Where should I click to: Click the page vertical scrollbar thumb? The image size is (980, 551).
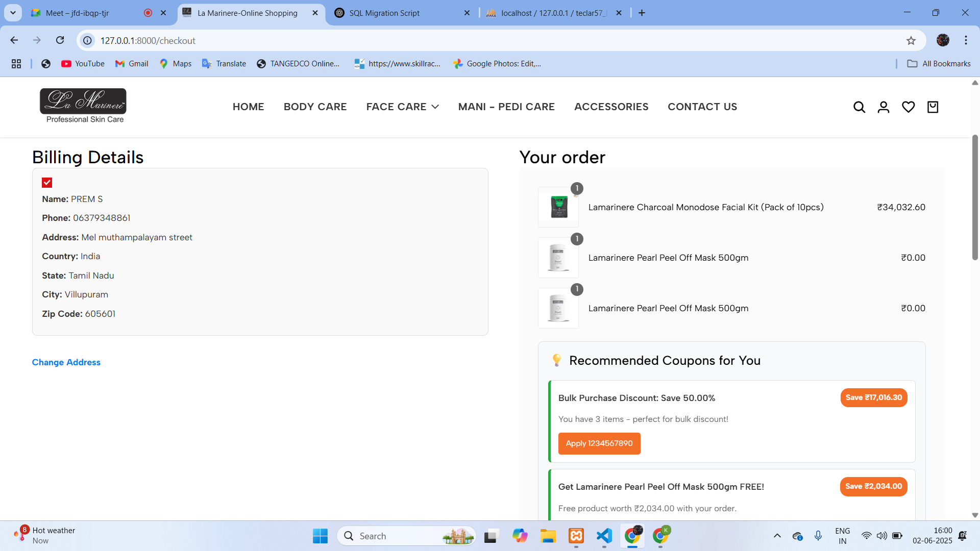tap(975, 197)
